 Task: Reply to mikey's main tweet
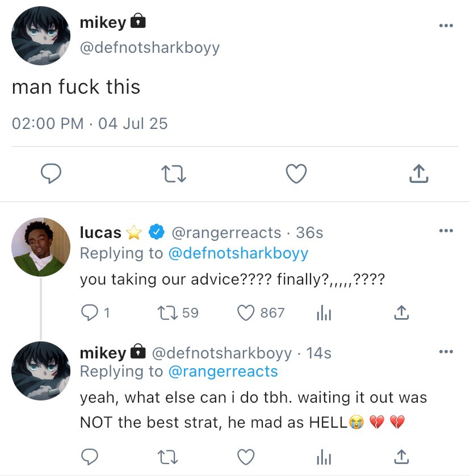51,174
